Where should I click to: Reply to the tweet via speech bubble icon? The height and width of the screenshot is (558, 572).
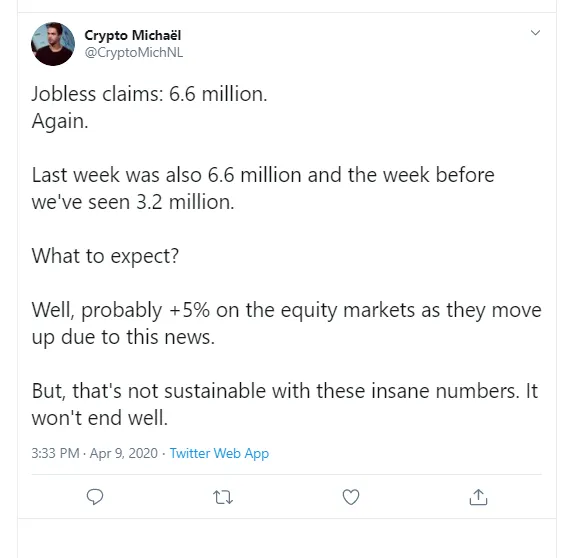(x=95, y=497)
